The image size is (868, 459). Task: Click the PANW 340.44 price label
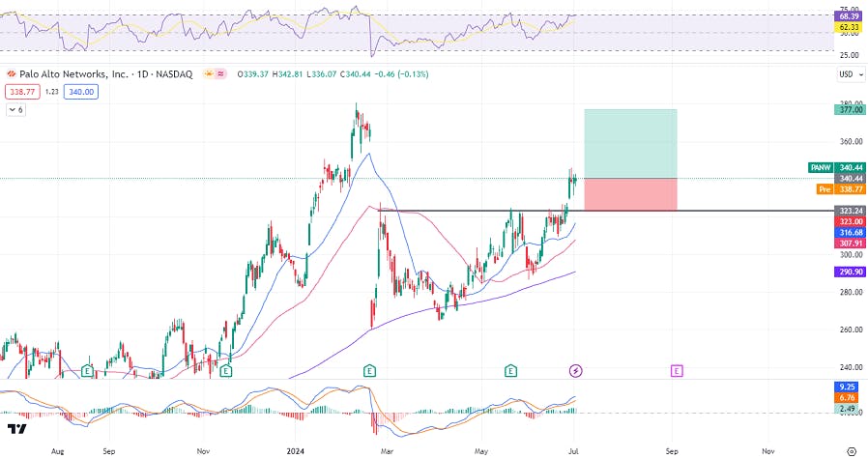[838, 167]
